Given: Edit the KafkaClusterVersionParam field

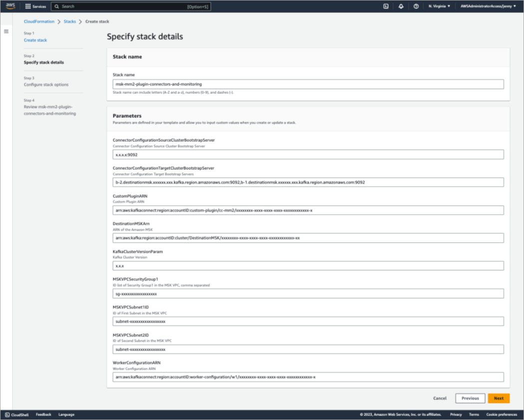Looking at the screenshot, I should pyautogui.click(x=308, y=266).
